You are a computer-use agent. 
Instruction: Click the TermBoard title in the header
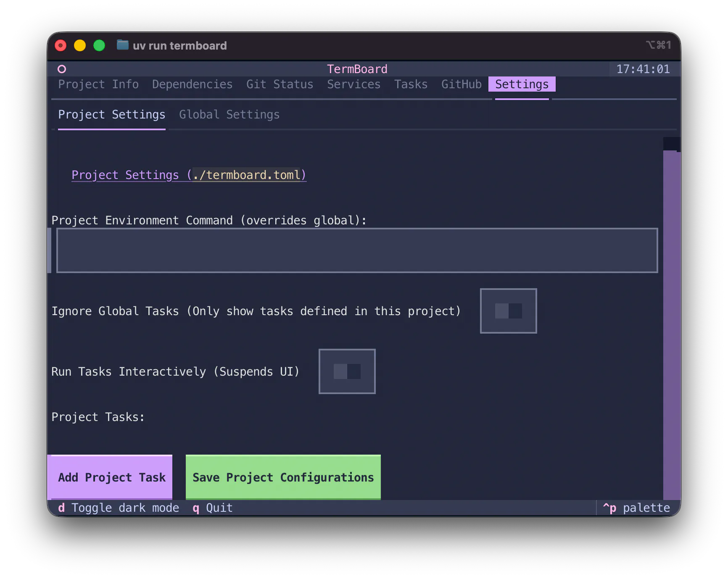[x=357, y=69]
